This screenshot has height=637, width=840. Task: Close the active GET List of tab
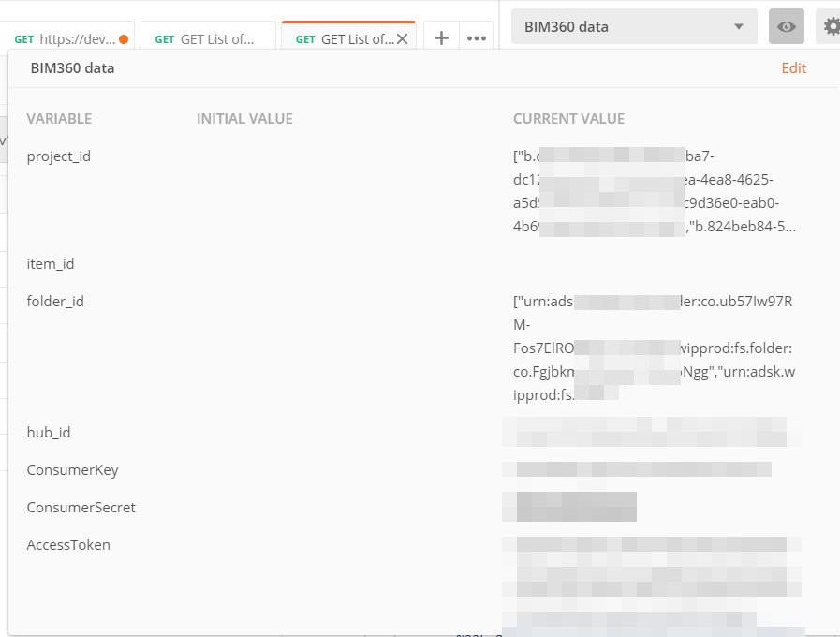coord(403,39)
